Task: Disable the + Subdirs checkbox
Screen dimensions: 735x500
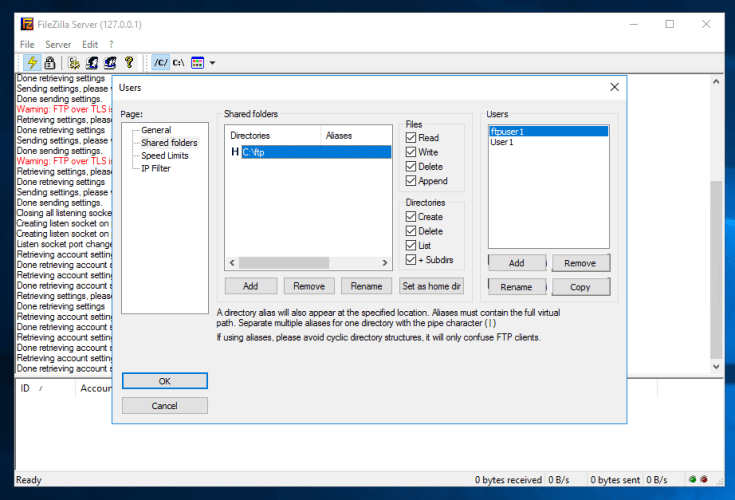Action: click(411, 260)
